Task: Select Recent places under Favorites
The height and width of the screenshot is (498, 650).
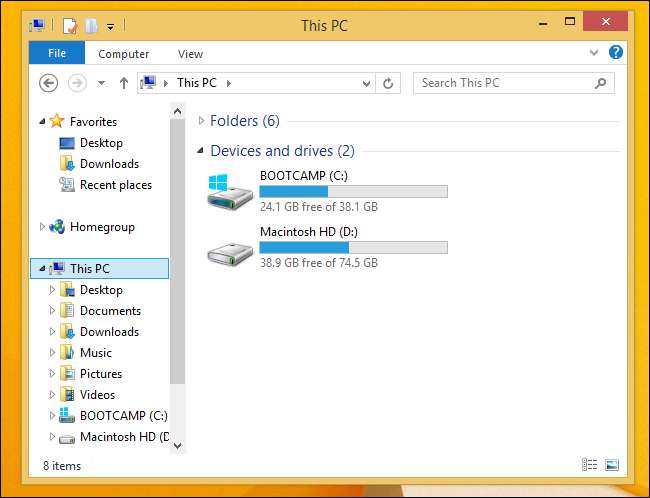Action: coord(115,185)
